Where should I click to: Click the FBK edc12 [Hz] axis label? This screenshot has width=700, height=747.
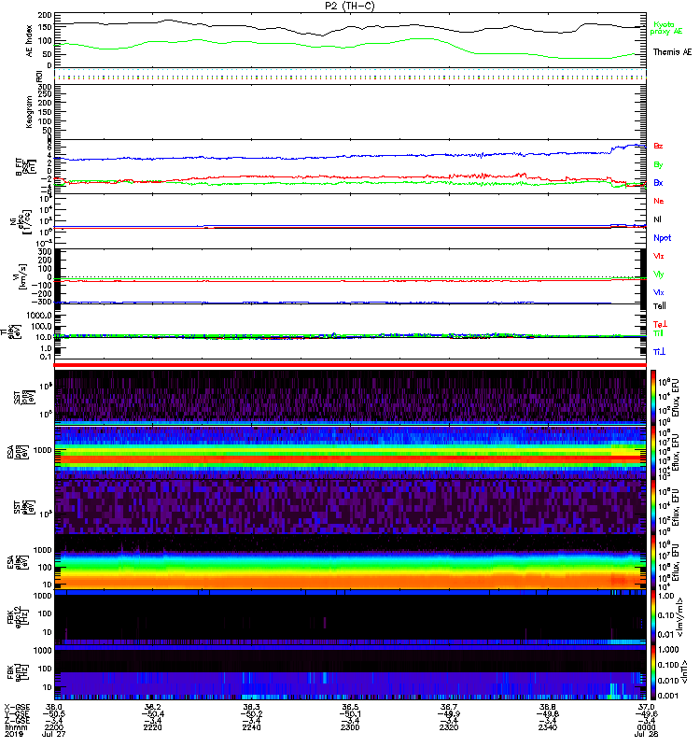click(x=17, y=617)
